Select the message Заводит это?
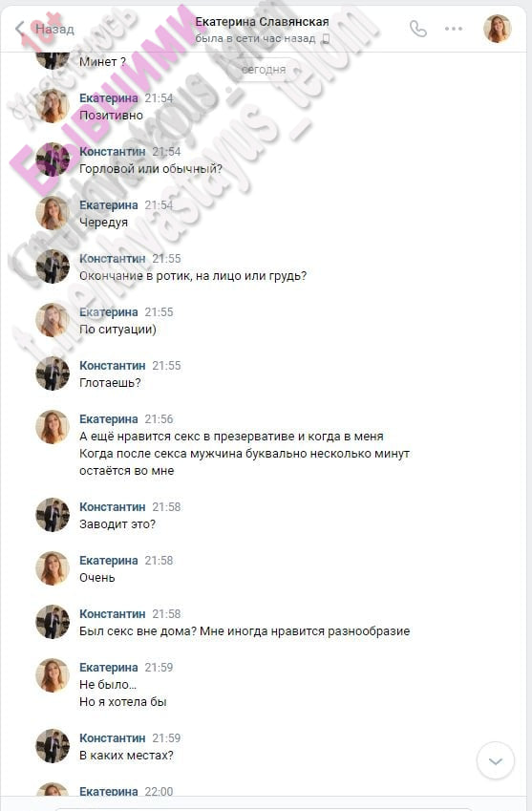 coord(117,524)
